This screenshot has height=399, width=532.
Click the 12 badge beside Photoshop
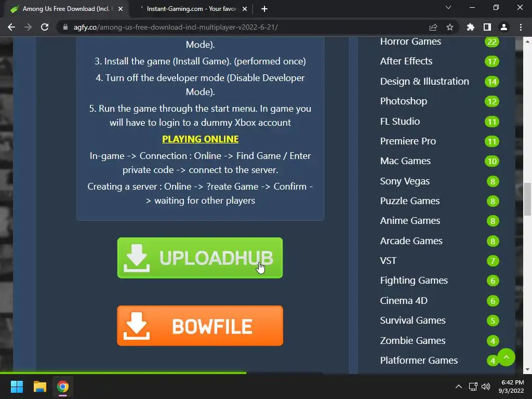tap(492, 101)
